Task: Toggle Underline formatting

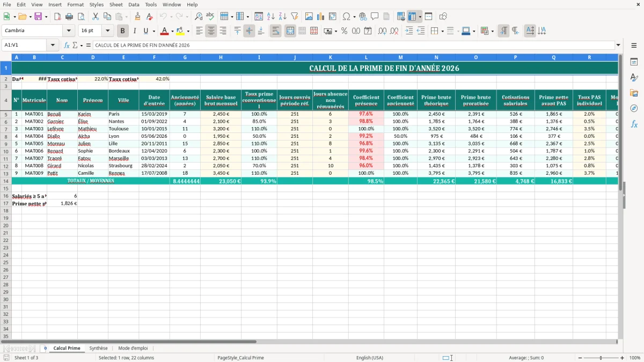Action: click(145, 31)
